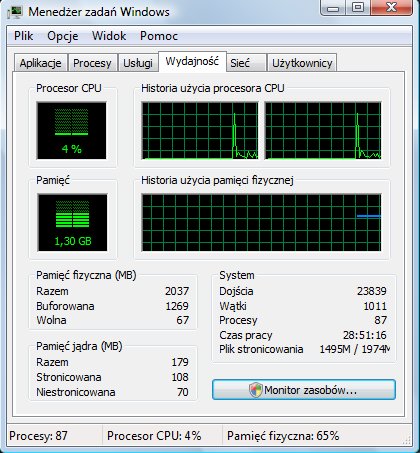Go to the Użytkownicy tab
This screenshot has height=453, width=420.
302,63
